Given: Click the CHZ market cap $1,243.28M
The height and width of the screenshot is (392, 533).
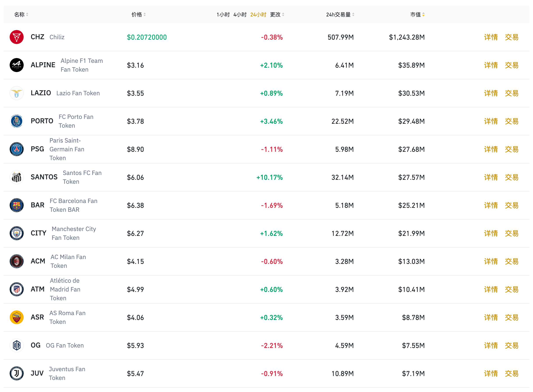Looking at the screenshot, I should coord(407,37).
